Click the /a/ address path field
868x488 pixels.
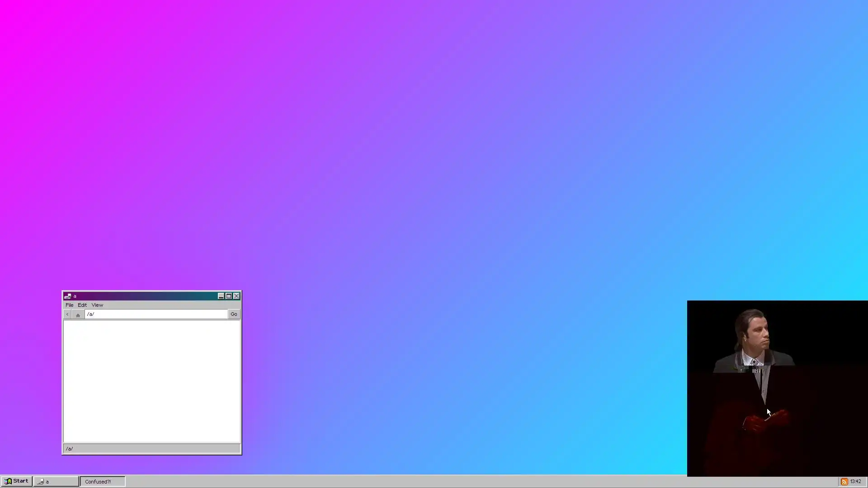click(x=156, y=314)
